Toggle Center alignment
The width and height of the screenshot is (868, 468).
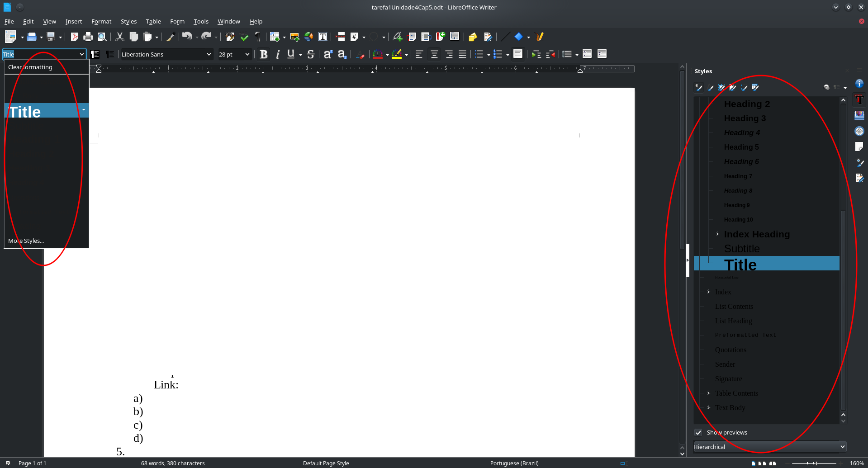click(434, 54)
